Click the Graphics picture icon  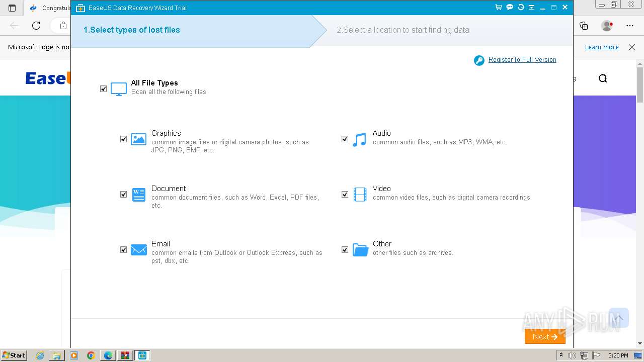(138, 139)
